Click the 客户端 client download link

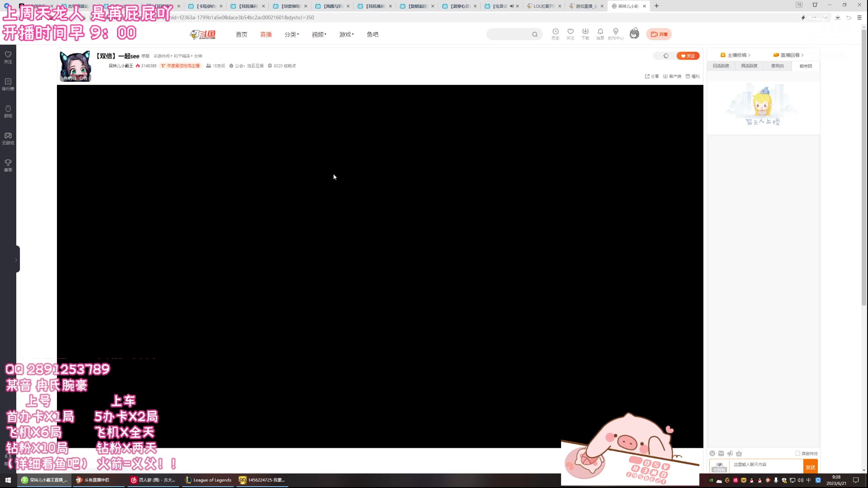pos(672,76)
